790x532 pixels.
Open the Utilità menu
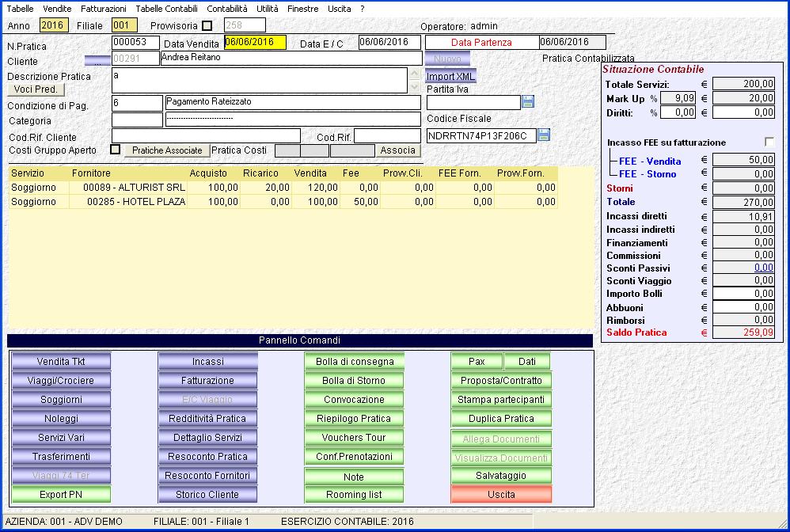(x=267, y=8)
